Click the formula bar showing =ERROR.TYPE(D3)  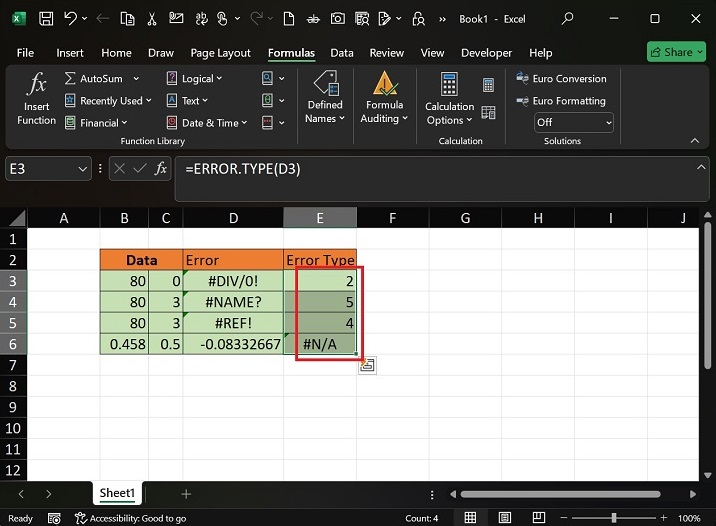(430, 169)
